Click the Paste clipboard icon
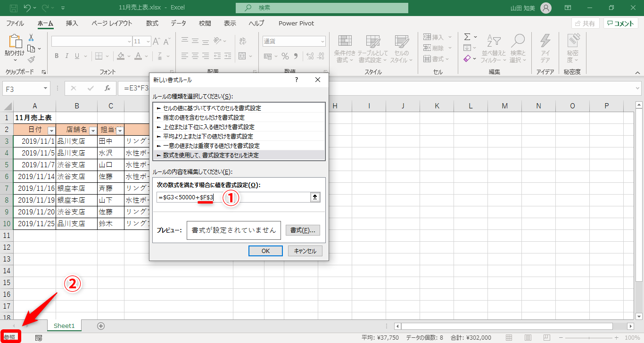644x343 pixels. [15, 42]
